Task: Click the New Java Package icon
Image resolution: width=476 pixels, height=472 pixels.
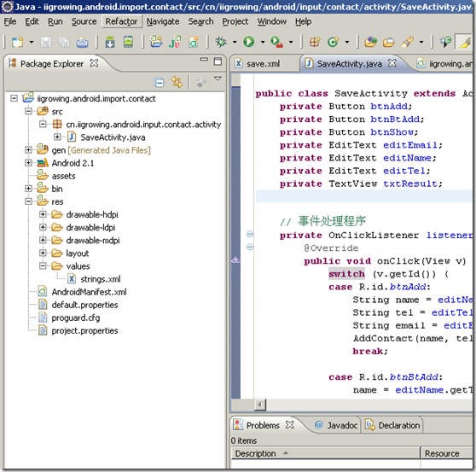Action: point(315,42)
